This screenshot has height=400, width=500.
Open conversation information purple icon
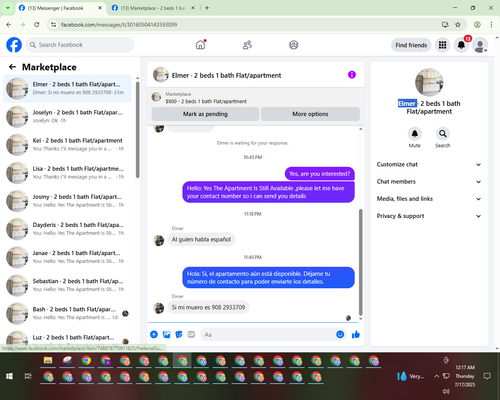pyautogui.click(x=352, y=75)
